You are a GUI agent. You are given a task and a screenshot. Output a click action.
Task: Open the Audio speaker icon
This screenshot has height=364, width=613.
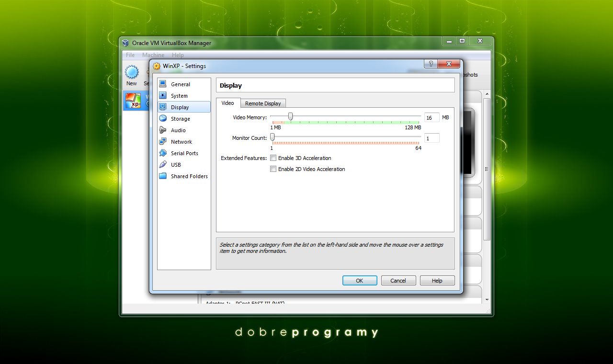click(x=163, y=130)
